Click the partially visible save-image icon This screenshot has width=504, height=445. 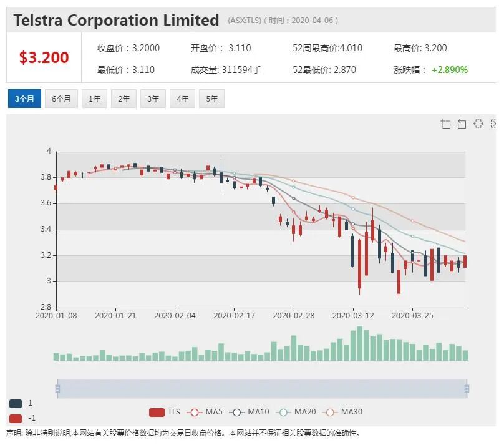493,124
